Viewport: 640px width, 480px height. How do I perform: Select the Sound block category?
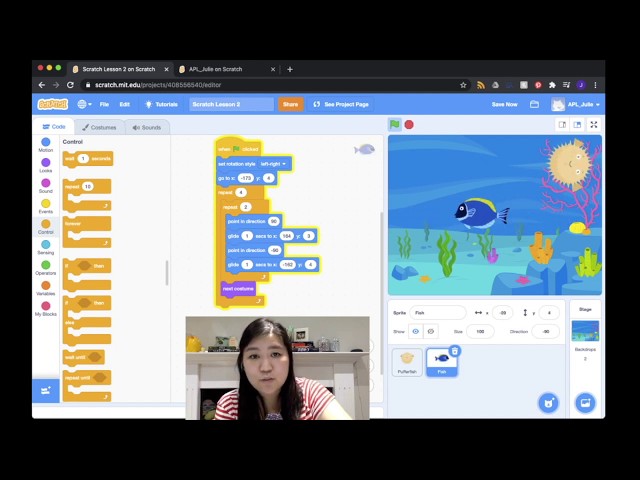[46, 186]
